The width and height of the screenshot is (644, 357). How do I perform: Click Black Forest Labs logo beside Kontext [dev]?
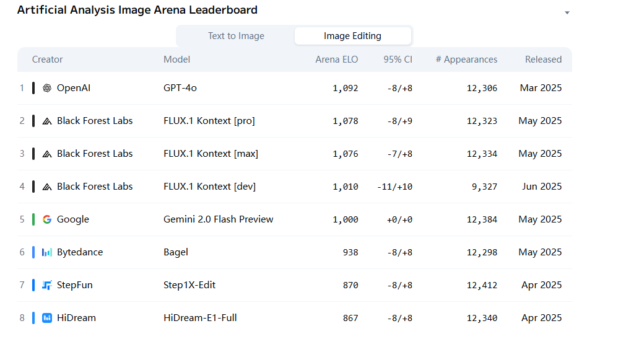(47, 187)
